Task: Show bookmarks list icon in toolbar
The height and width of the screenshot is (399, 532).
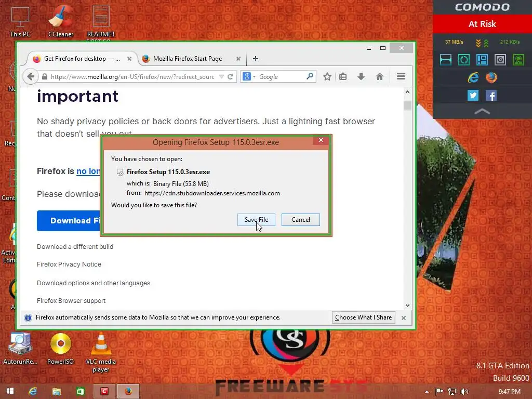Action: [x=343, y=77]
